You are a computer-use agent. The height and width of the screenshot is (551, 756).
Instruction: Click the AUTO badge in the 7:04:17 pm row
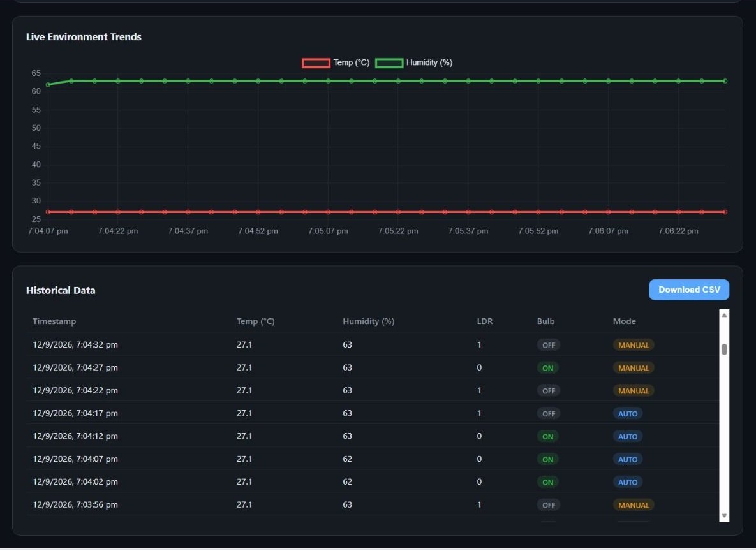click(x=628, y=414)
